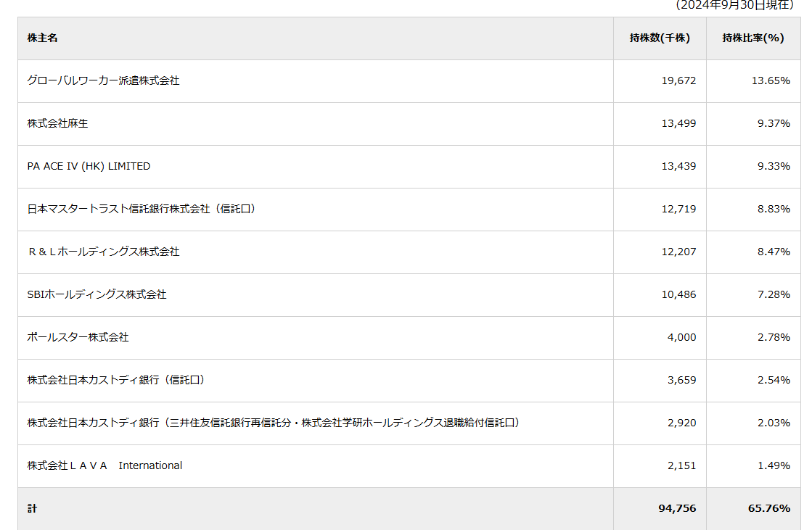Select the 7.28% ratio cell
This screenshot has width=812, height=530.
(x=773, y=294)
